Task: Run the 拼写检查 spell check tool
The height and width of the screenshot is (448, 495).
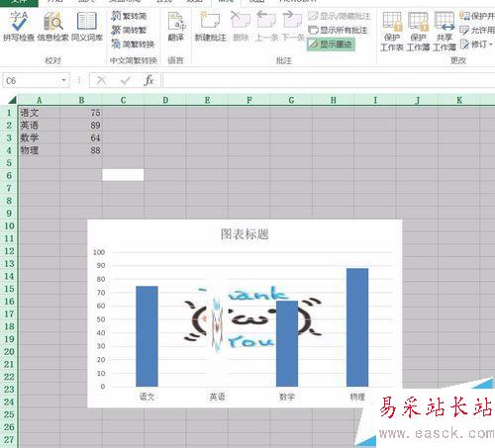Action: click(19, 27)
